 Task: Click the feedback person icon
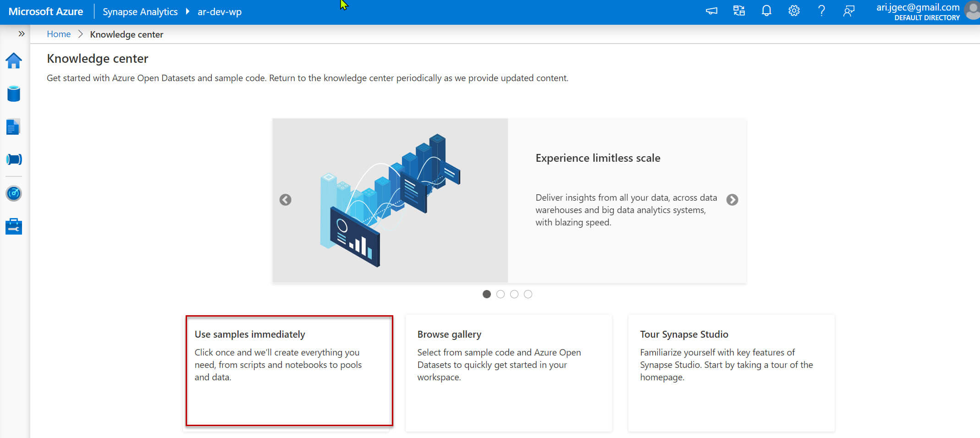pyautogui.click(x=849, y=11)
